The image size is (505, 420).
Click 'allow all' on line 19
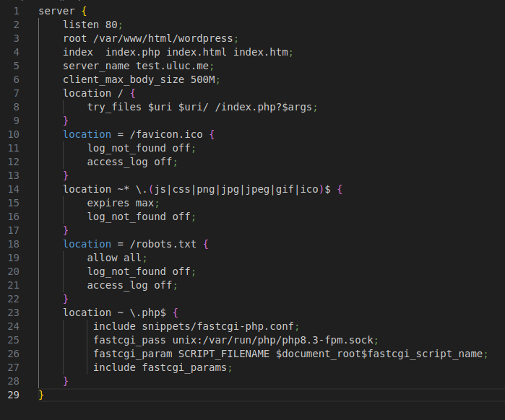[114, 258]
